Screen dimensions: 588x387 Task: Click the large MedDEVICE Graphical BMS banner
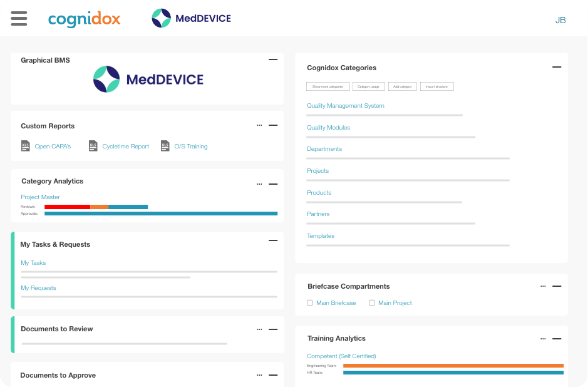pos(148,80)
